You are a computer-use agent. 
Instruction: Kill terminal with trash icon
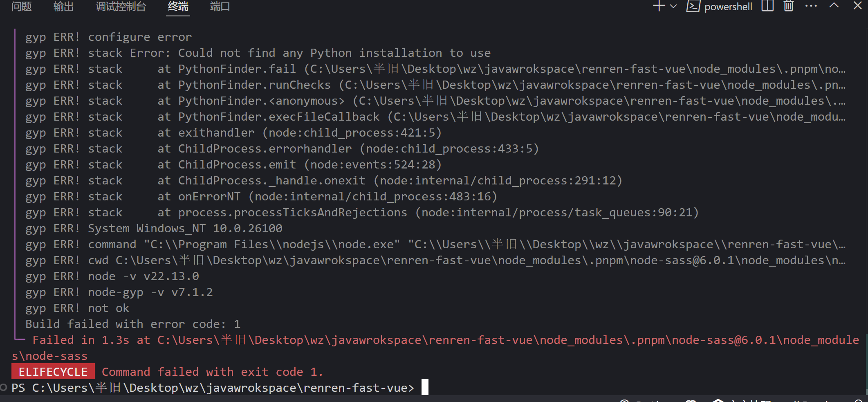789,6
